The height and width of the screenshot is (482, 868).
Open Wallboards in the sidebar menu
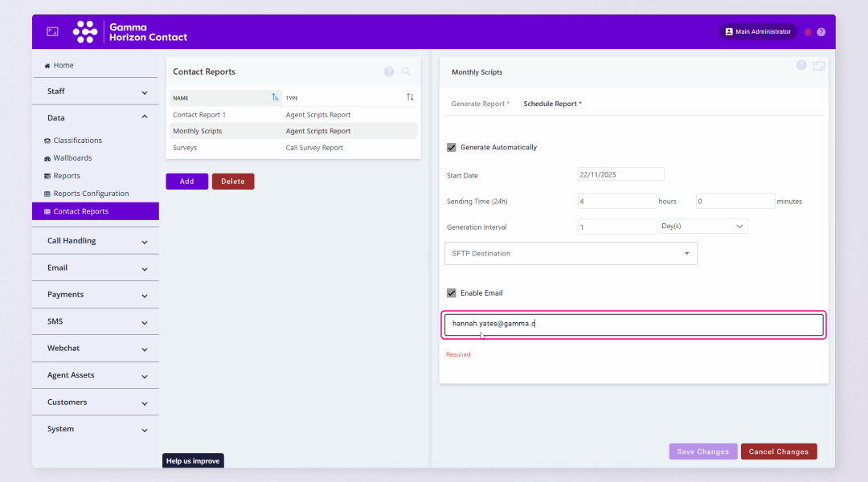coord(72,158)
